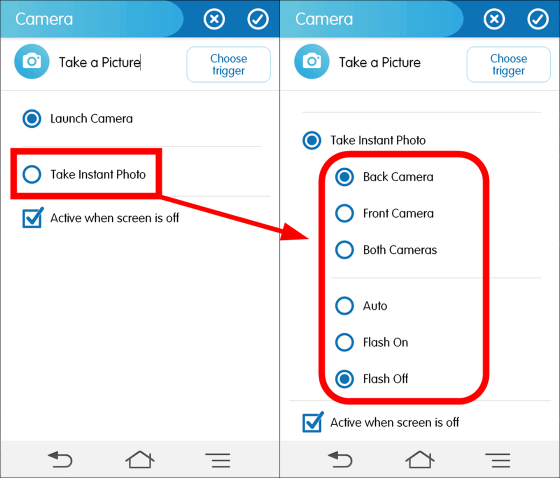Viewport: 560px width, 478px height.
Task: Select Take Instant Photo on left screen
Action: click(x=32, y=174)
